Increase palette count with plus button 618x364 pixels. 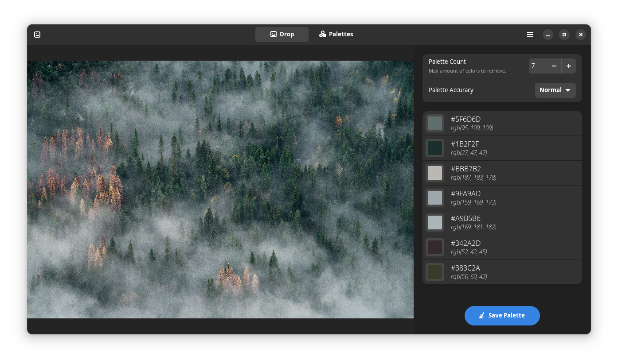(569, 66)
